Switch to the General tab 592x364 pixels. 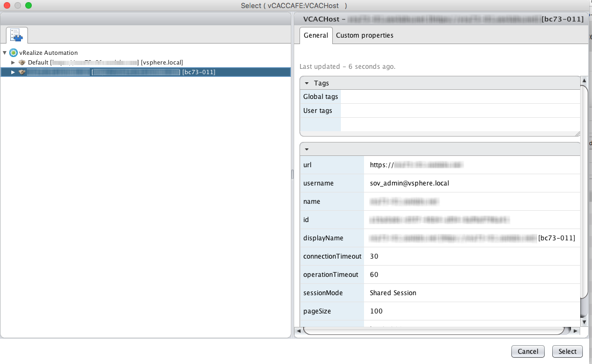pos(316,35)
